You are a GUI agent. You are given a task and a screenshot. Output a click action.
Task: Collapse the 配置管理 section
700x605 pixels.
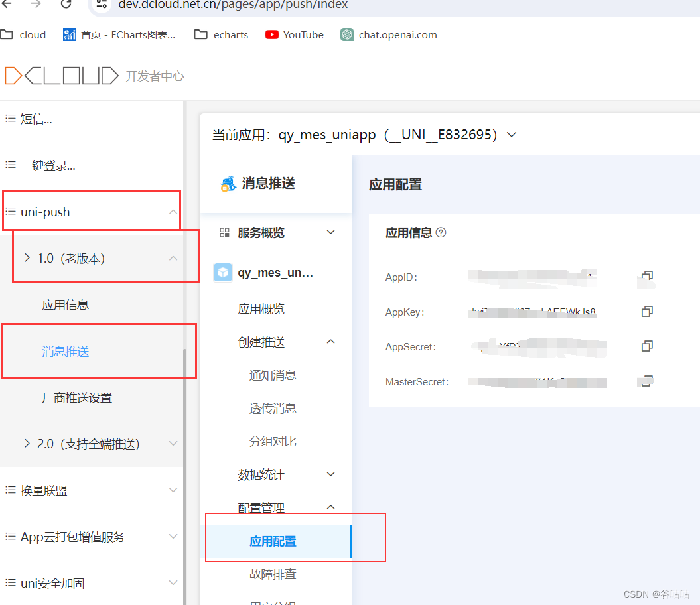(x=331, y=507)
